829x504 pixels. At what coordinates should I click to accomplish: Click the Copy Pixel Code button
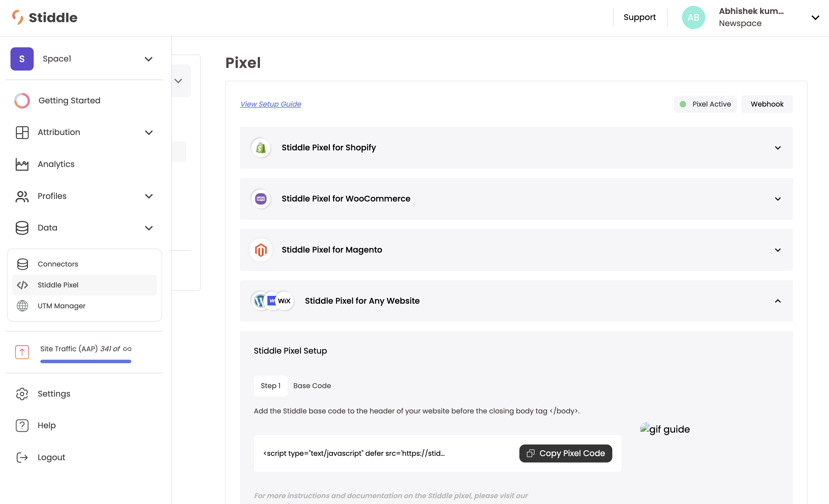tap(565, 453)
